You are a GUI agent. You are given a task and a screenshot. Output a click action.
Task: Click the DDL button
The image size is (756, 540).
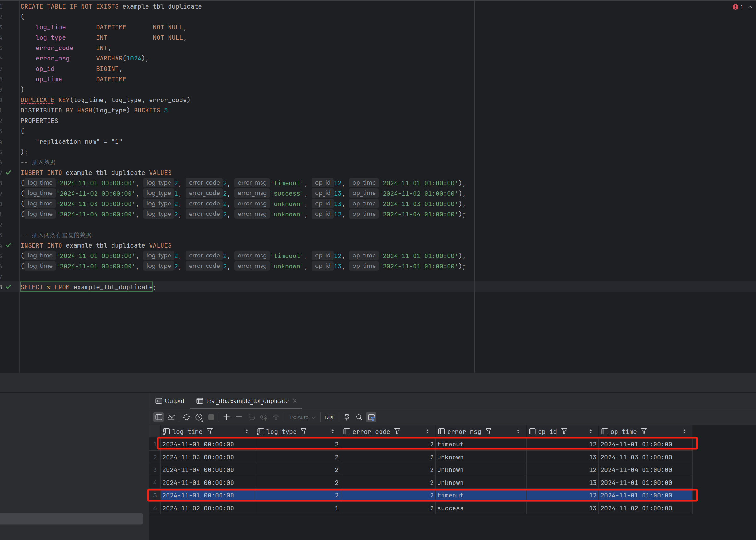pyautogui.click(x=329, y=417)
